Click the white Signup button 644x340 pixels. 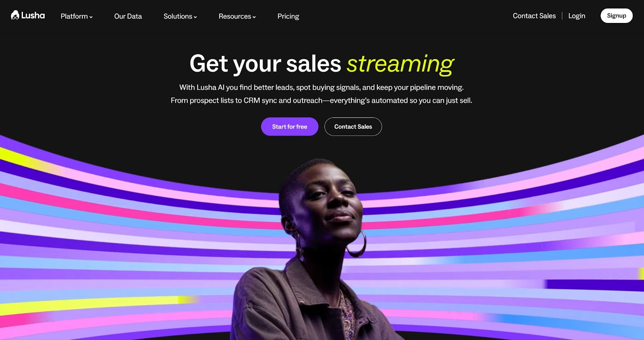[x=617, y=16]
